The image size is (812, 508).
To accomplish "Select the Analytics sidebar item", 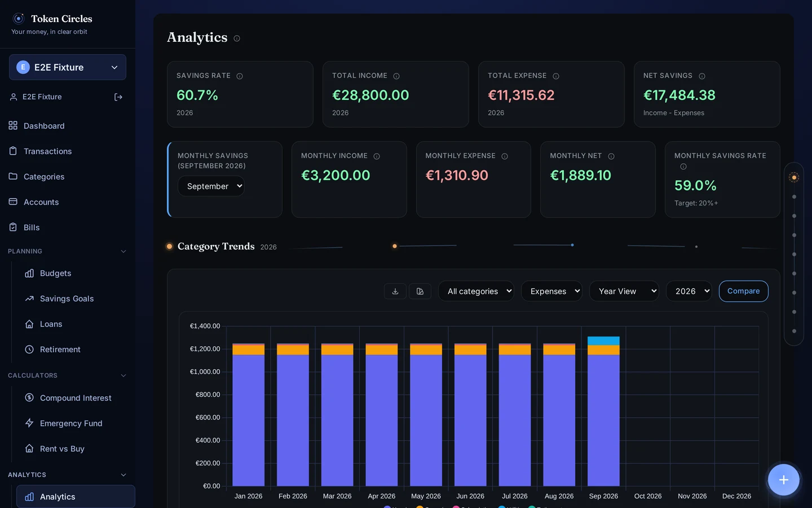I will (x=76, y=497).
